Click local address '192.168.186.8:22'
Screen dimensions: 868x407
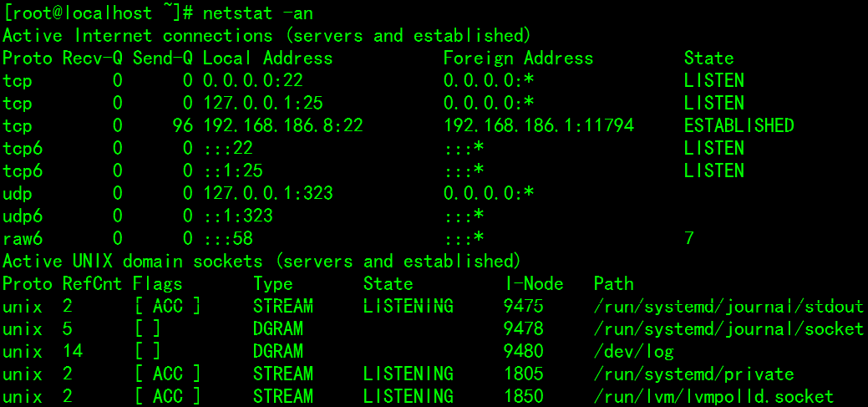[283, 125]
